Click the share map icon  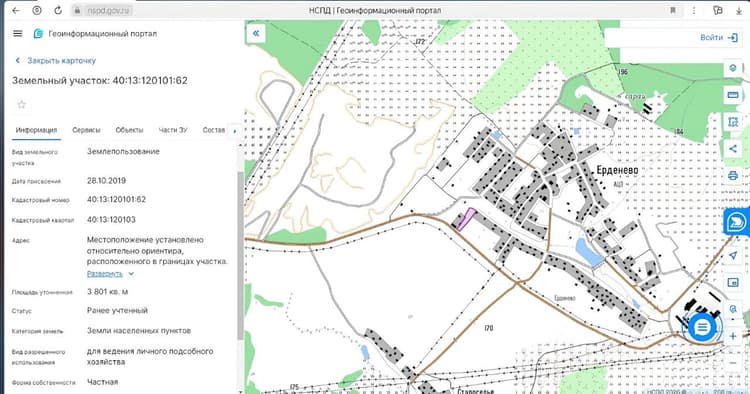click(733, 149)
